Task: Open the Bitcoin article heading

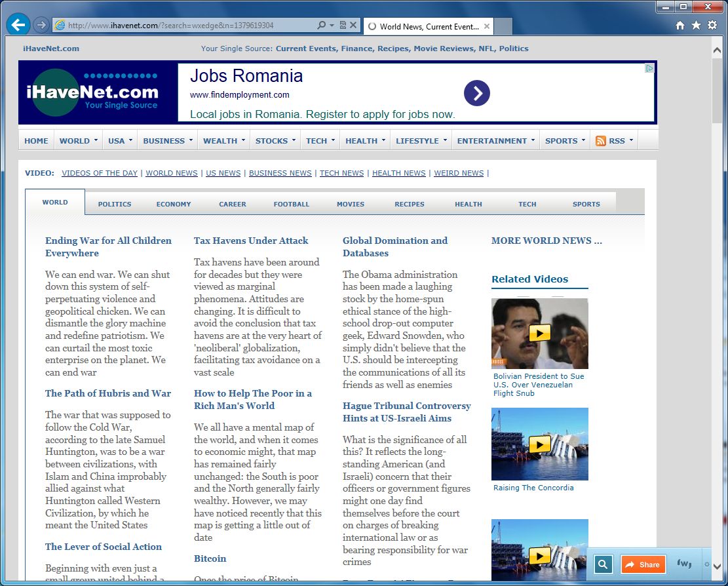Action: pyautogui.click(x=210, y=558)
